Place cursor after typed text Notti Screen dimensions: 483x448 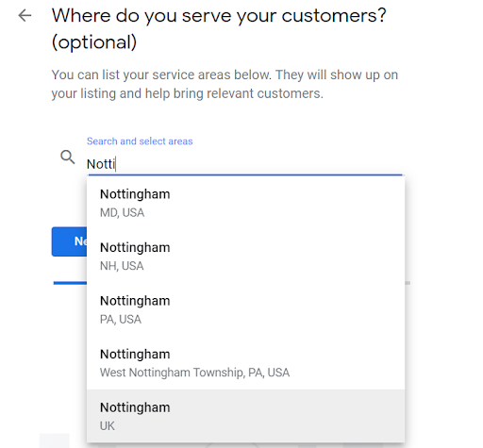pyautogui.click(x=116, y=164)
